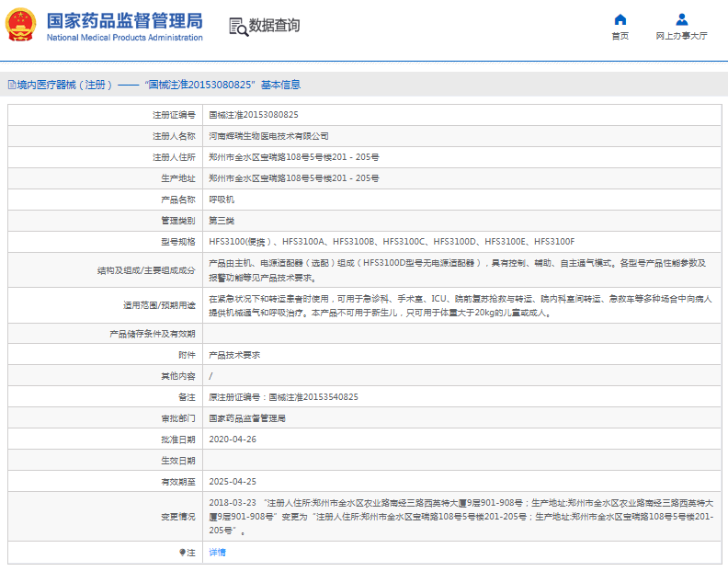This screenshot has width=728, height=571.
Task: Click the 数据查询 heading text
Action: pyautogui.click(x=275, y=25)
